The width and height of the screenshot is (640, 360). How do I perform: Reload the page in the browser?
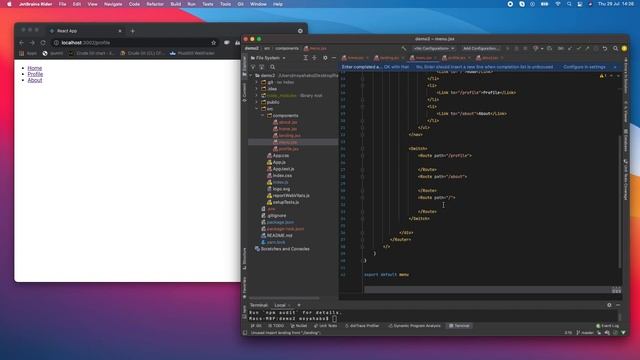[x=43, y=42]
